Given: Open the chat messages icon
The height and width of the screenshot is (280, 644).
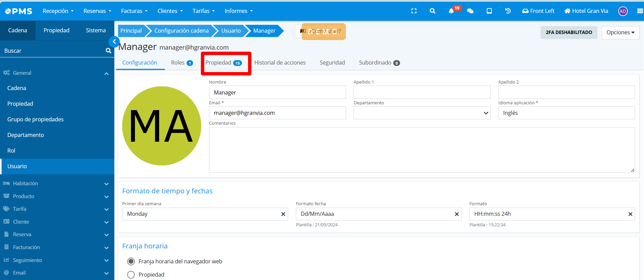Looking at the screenshot, I should (470, 11).
